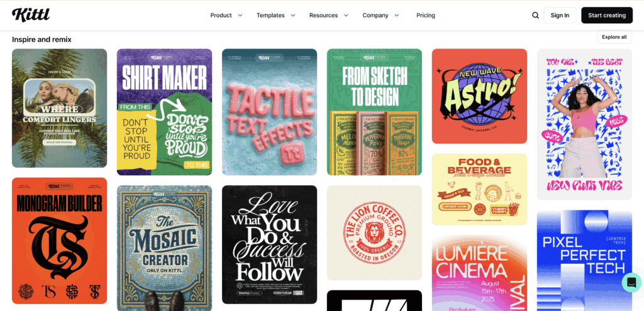Open the Resources dropdown menu
Image resolution: width=644 pixels, height=311 pixels.
[328, 15]
